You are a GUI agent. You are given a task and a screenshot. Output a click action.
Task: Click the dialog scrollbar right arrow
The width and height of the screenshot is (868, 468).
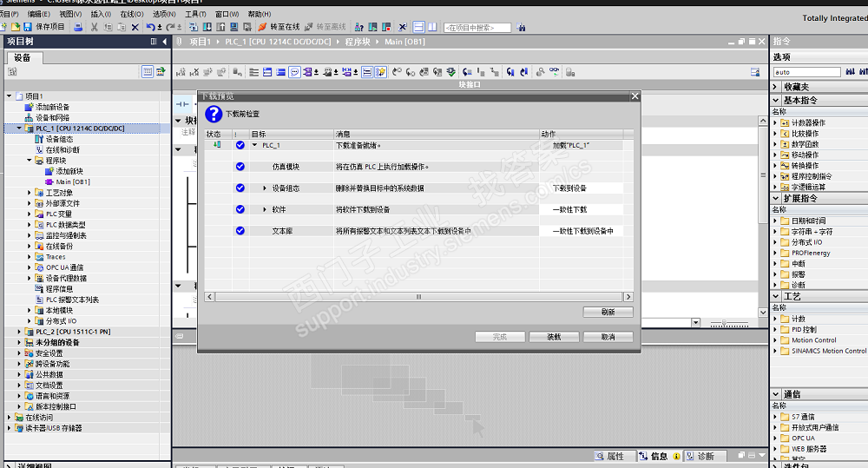[628, 297]
